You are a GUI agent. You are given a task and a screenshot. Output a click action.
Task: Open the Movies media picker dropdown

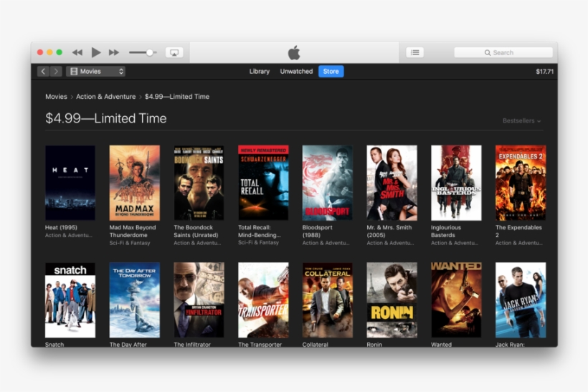tap(95, 71)
